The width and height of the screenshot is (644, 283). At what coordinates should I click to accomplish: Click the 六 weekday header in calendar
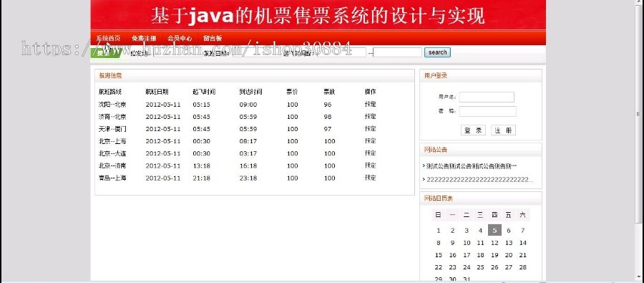click(522, 215)
